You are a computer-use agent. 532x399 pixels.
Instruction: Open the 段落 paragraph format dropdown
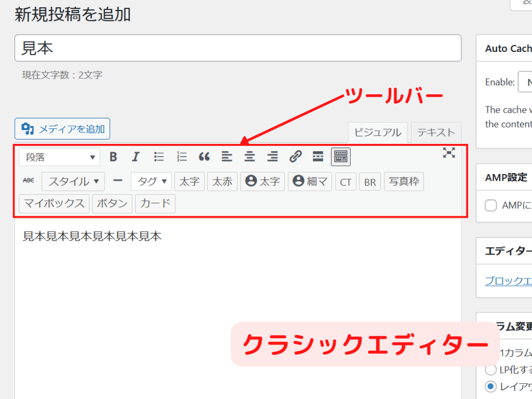pyautogui.click(x=59, y=156)
